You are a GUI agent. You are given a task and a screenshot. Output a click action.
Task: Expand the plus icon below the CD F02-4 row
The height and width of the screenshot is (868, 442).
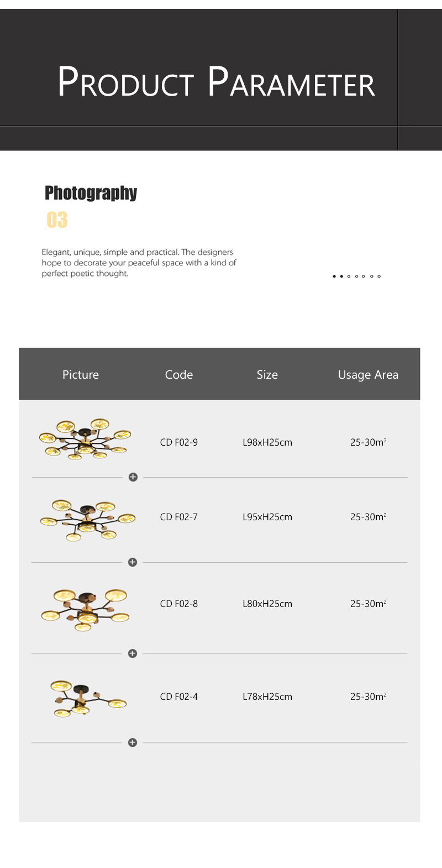pyautogui.click(x=133, y=742)
